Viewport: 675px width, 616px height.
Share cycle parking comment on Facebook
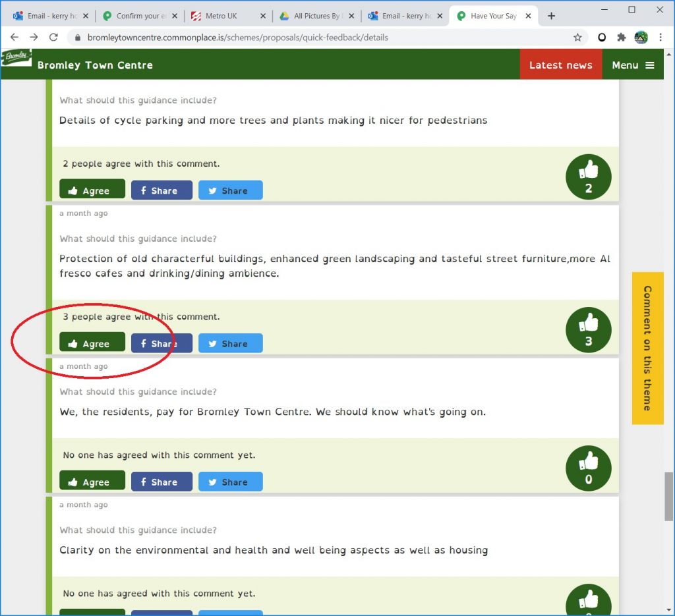coord(162,190)
